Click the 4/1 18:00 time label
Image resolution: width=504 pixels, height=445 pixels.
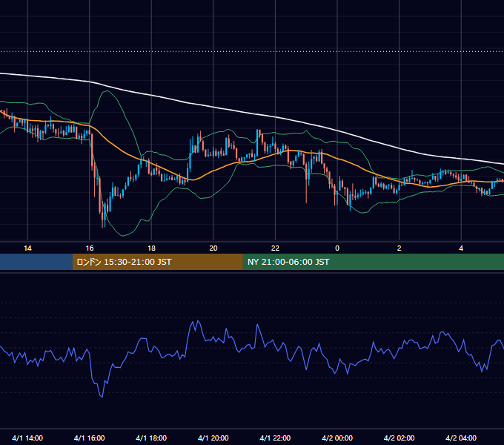[x=151, y=438]
